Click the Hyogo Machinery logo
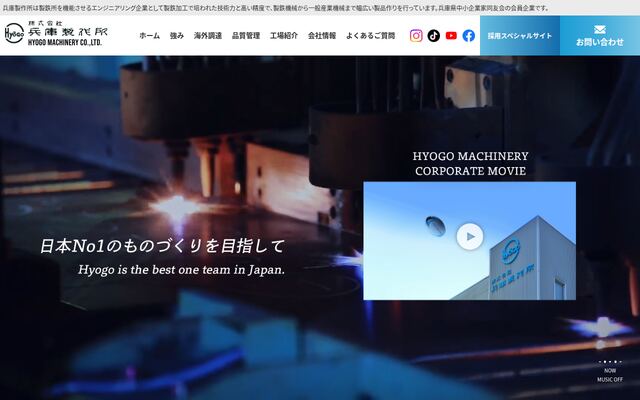This screenshot has height=400, width=640. coord(56,33)
